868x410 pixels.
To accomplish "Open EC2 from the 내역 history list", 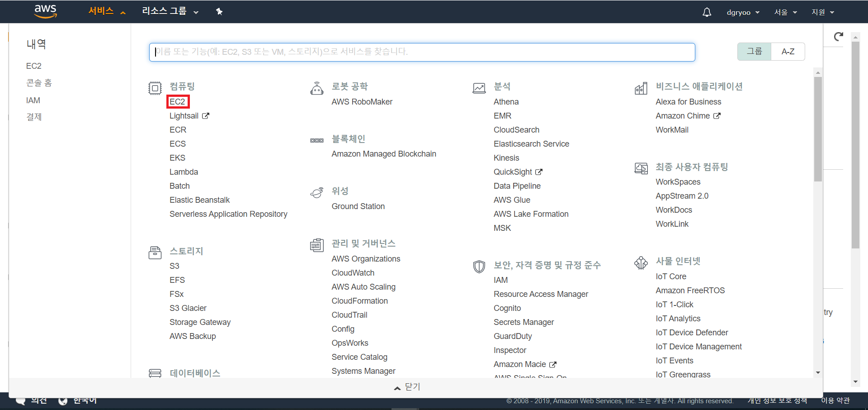I will [x=34, y=66].
